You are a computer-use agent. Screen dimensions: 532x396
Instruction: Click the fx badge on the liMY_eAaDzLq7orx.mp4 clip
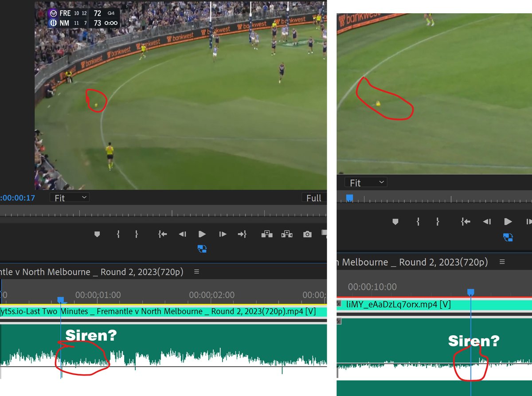[x=339, y=304]
